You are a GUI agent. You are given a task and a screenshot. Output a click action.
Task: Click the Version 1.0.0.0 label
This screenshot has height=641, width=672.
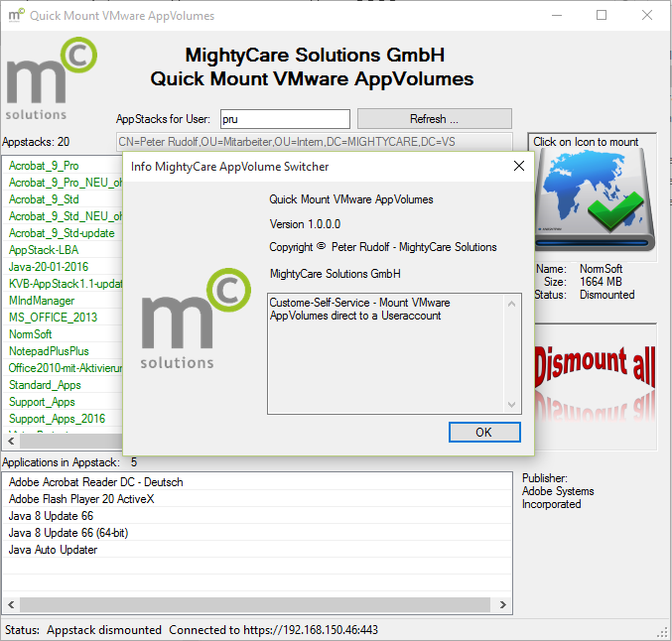pyautogui.click(x=305, y=224)
